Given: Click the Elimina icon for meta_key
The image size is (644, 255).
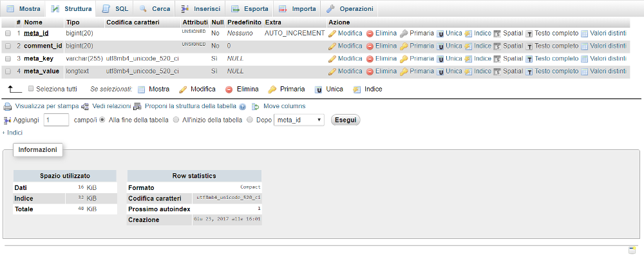Looking at the screenshot, I should 370,59.
